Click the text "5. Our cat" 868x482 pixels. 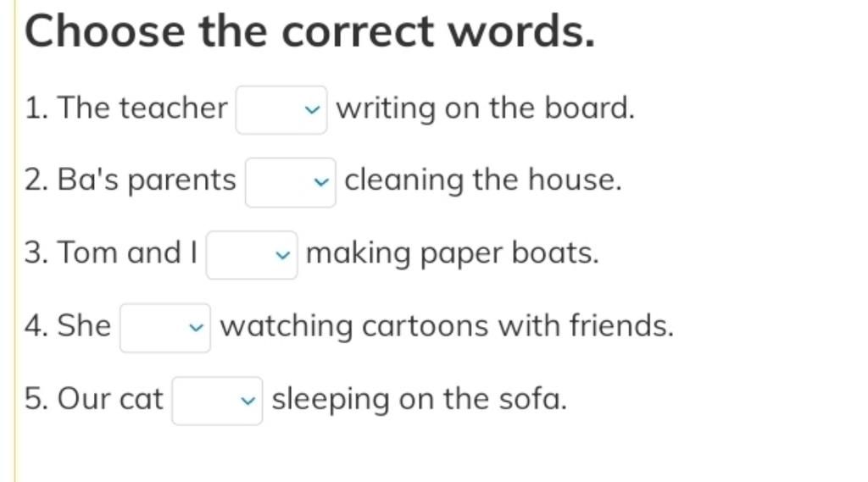tap(93, 399)
